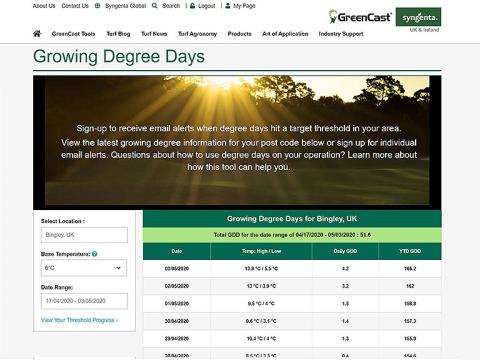Image resolution: width=480 pixels, height=360 pixels.
Task: Go to the Home icon in navigation
Action: coord(37,33)
